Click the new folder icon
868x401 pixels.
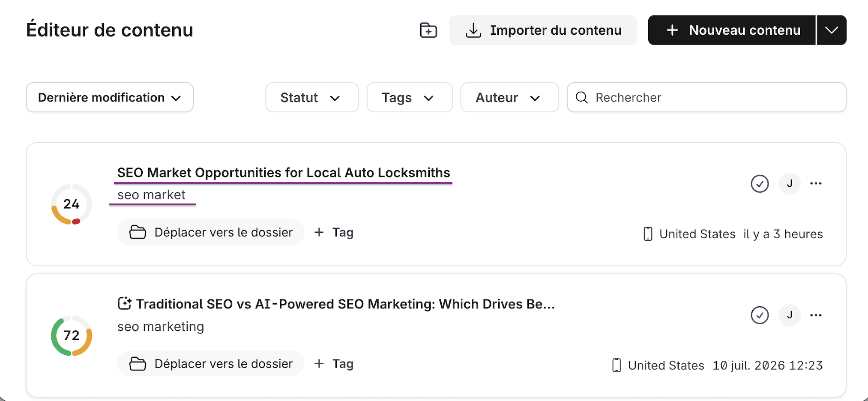(428, 30)
